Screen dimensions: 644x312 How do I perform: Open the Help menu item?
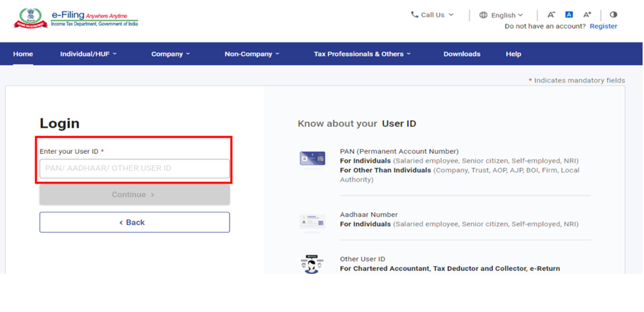point(513,54)
